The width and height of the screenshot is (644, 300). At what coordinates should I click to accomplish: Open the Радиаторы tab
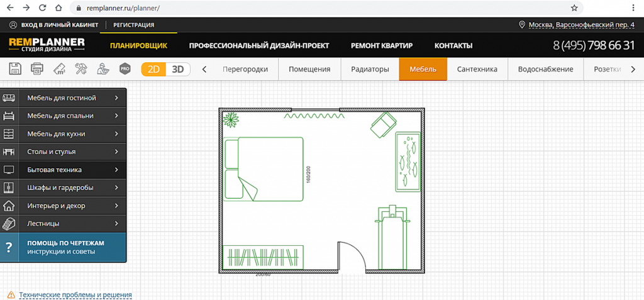(x=370, y=69)
